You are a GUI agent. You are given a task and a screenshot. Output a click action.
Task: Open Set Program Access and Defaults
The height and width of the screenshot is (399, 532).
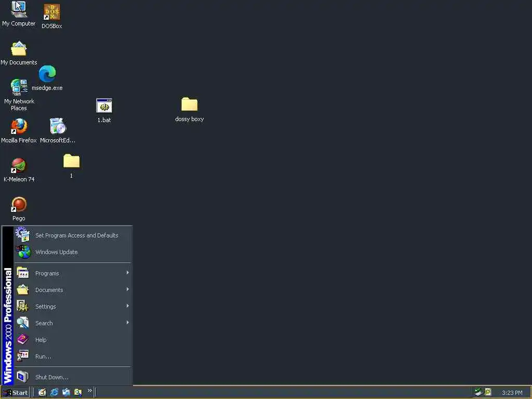73,235
